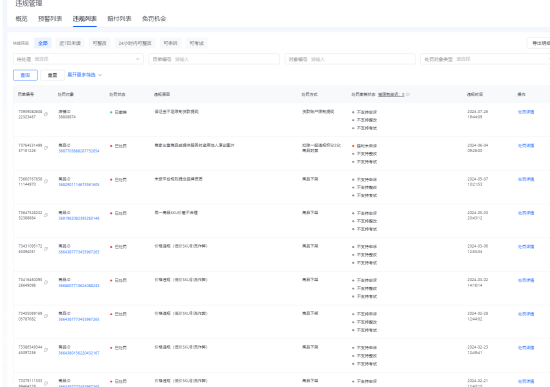
Task: Open 处罚详情 link in the first row
Action: click(x=526, y=112)
